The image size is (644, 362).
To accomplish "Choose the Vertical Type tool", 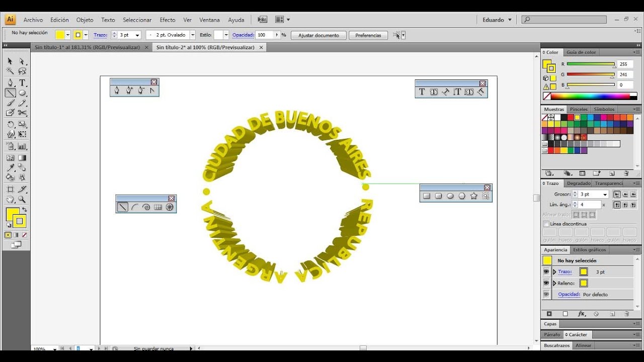I will (x=457, y=92).
